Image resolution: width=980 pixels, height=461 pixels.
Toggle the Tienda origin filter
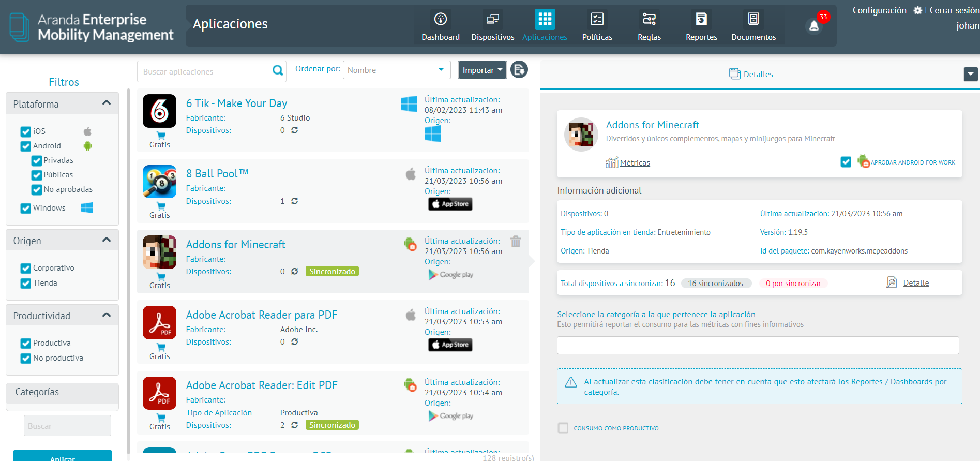click(x=26, y=284)
